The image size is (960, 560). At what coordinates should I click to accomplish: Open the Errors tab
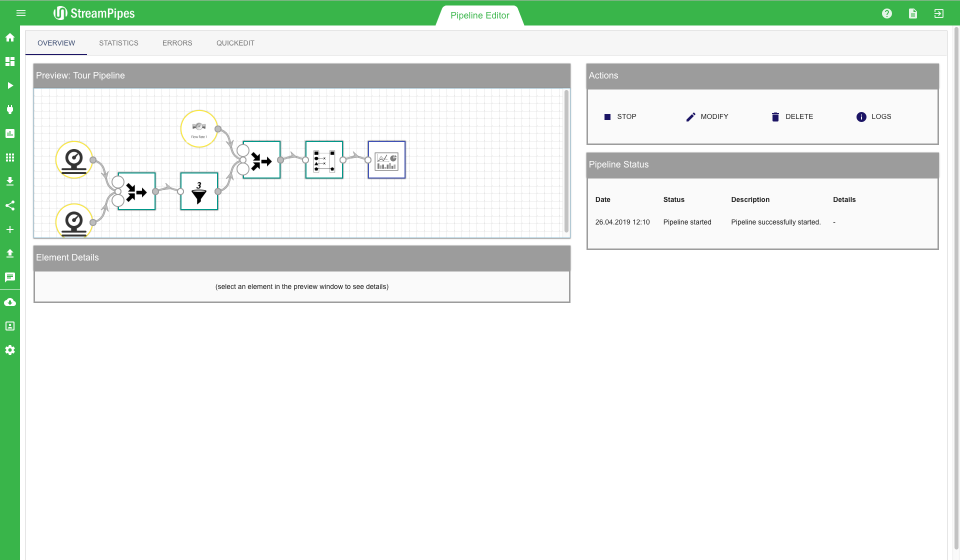[x=177, y=43]
